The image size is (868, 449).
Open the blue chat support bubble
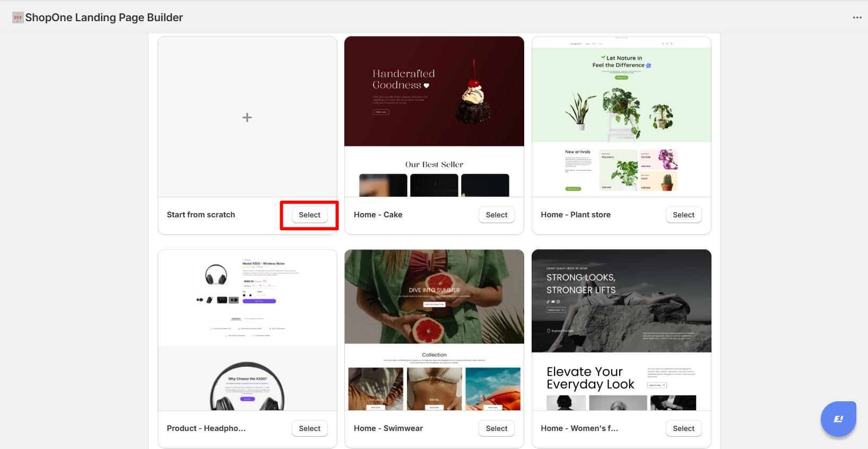pos(838,419)
